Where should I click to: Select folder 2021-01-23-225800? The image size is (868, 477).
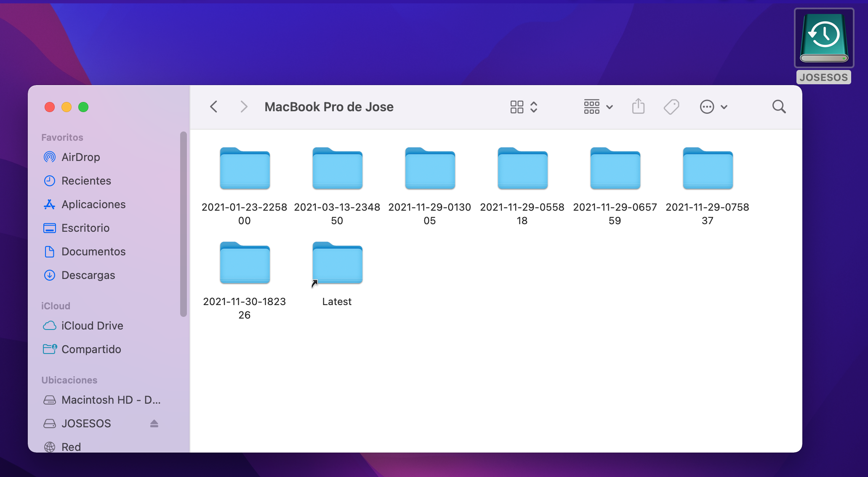[x=245, y=169]
